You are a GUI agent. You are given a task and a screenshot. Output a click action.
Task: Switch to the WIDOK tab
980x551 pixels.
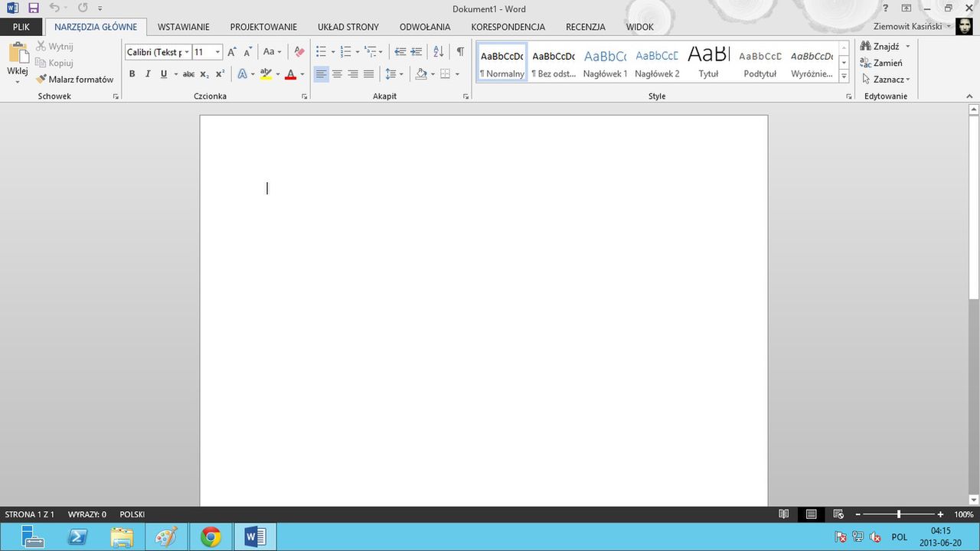pyautogui.click(x=640, y=27)
